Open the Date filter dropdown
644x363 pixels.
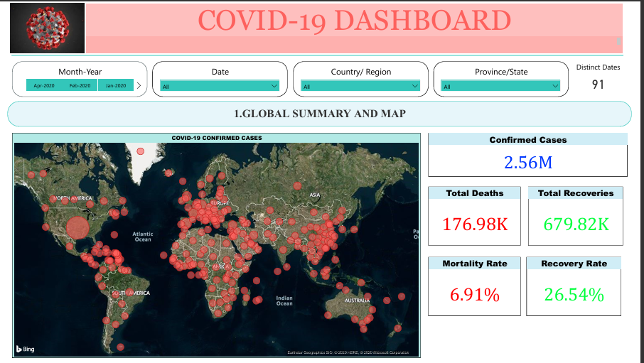pyautogui.click(x=220, y=86)
